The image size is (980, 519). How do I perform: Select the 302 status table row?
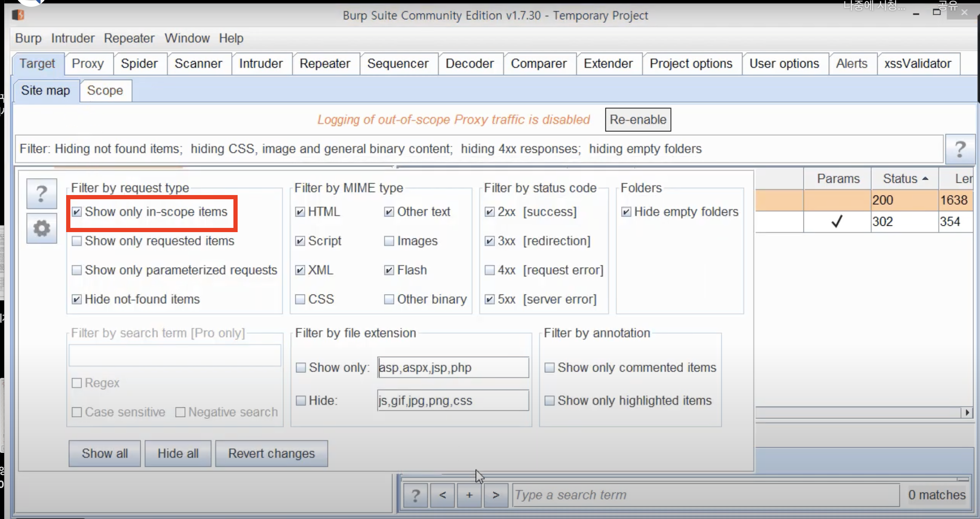click(882, 222)
